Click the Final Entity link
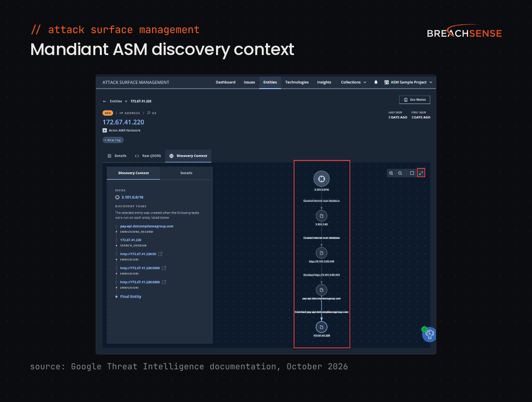The width and height of the screenshot is (532, 402). pos(131,297)
